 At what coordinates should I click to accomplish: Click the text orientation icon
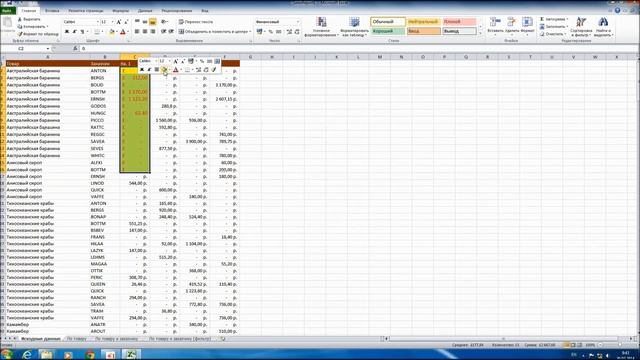tap(164, 22)
